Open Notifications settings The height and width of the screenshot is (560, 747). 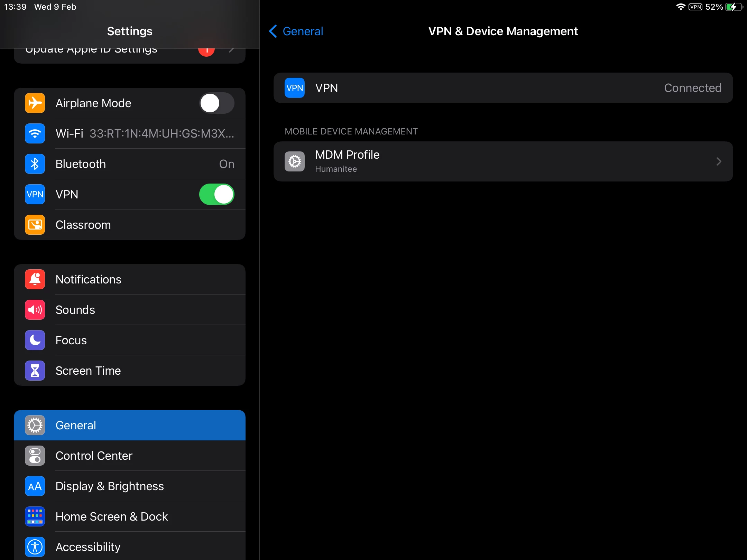(130, 279)
